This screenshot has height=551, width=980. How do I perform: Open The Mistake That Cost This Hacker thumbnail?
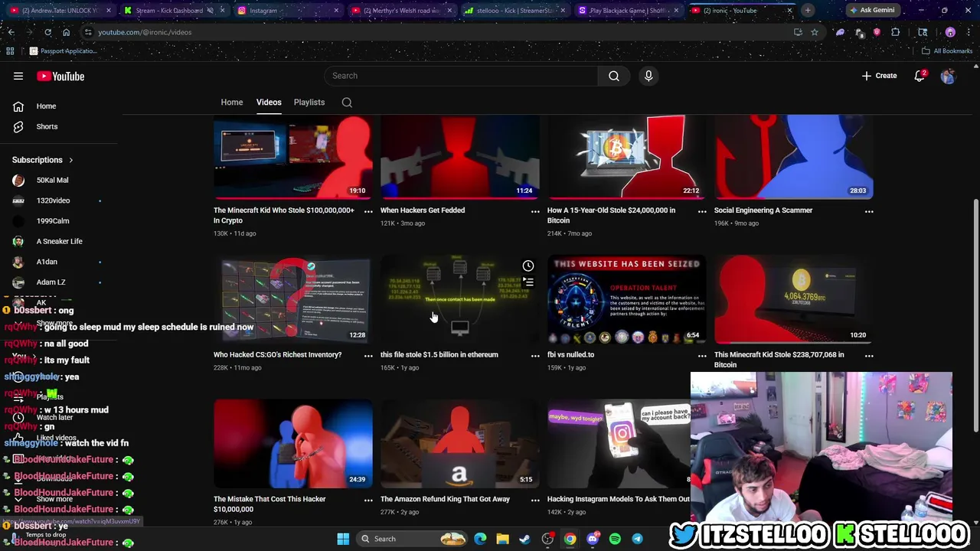tap(293, 443)
